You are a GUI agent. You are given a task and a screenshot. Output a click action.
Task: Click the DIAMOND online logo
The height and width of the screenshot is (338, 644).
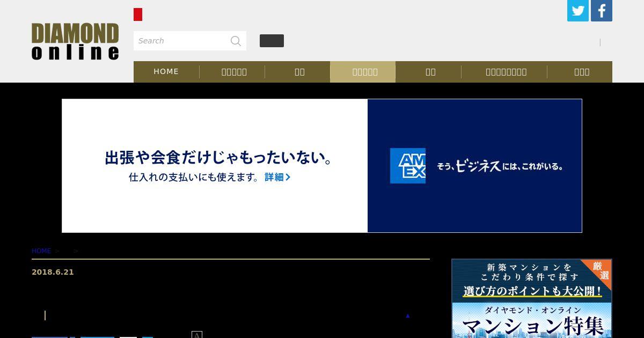75,41
